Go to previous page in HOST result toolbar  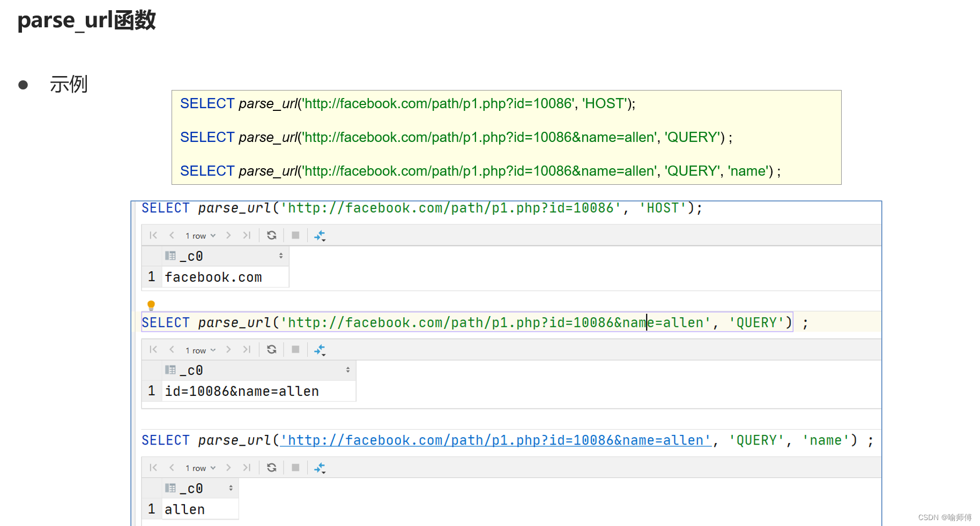click(x=172, y=235)
